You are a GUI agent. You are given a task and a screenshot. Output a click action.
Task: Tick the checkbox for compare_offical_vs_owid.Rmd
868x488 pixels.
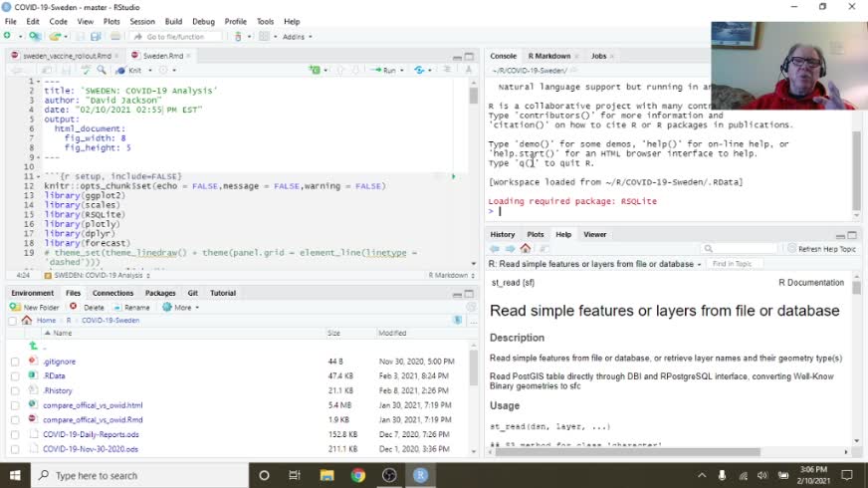tap(15, 420)
